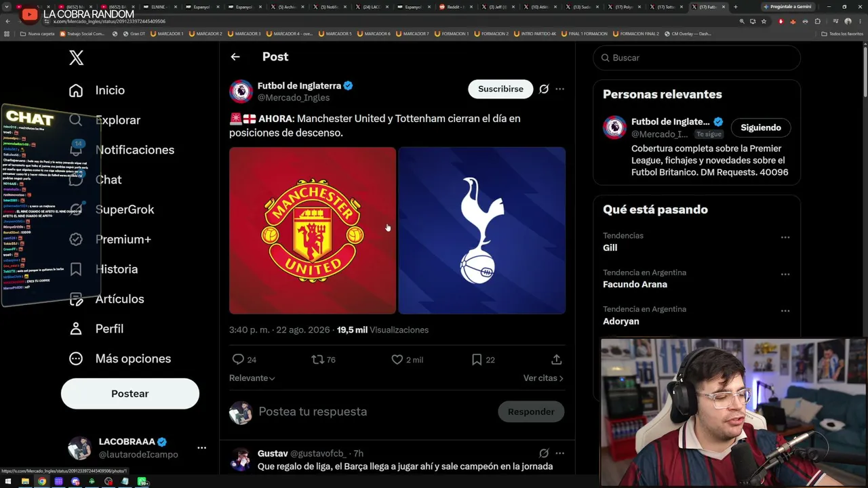Like the post with 2 mil likes
868x488 pixels.
[397, 359]
